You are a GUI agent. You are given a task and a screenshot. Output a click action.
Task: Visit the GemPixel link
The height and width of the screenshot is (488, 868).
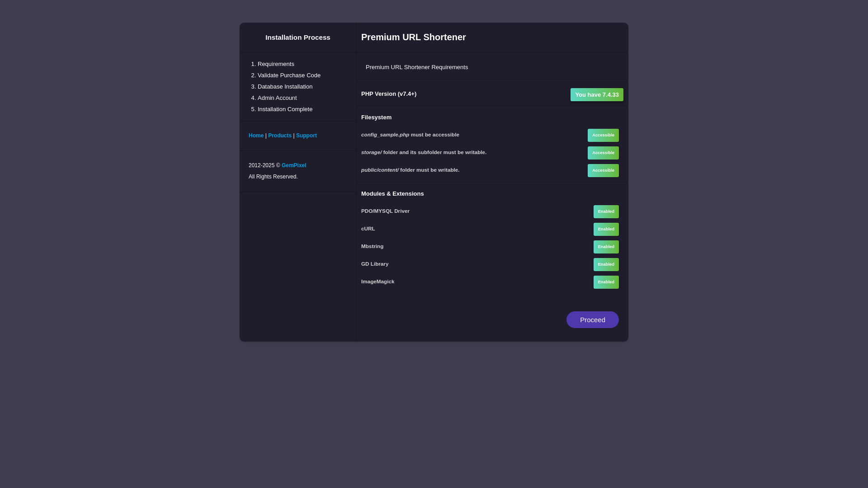click(x=294, y=165)
